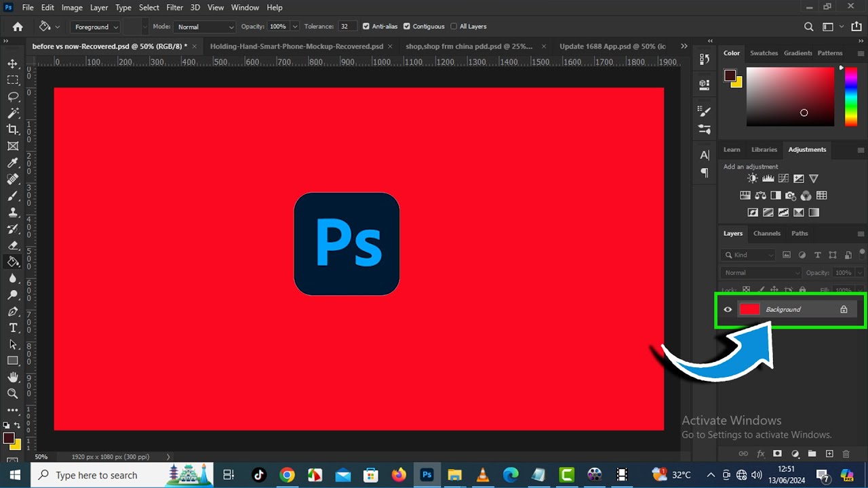Select the Blur tool
868x488 pixels.
tap(12, 279)
